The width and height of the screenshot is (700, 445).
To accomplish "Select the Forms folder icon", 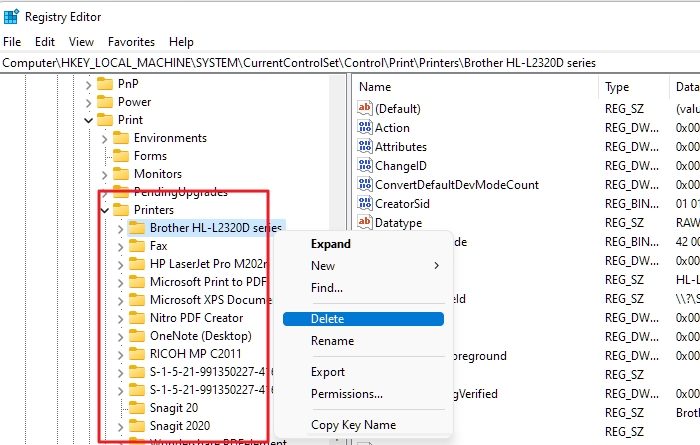I will tap(121, 155).
